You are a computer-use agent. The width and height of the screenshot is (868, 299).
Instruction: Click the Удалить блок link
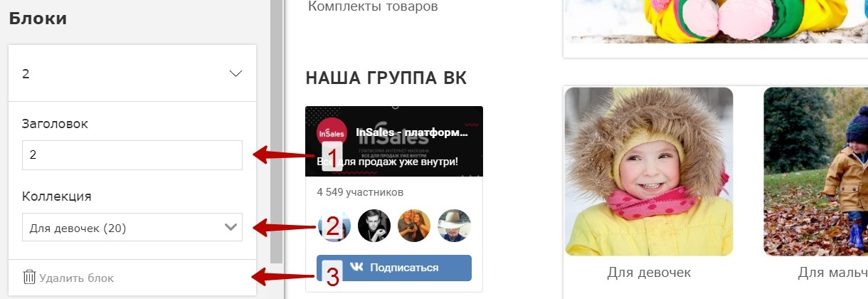pyautogui.click(x=69, y=278)
